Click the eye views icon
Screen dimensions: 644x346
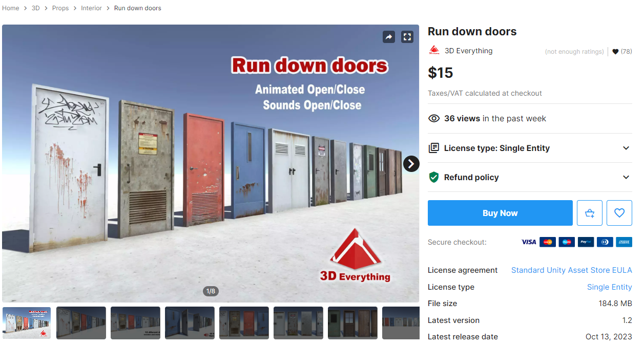click(x=434, y=119)
